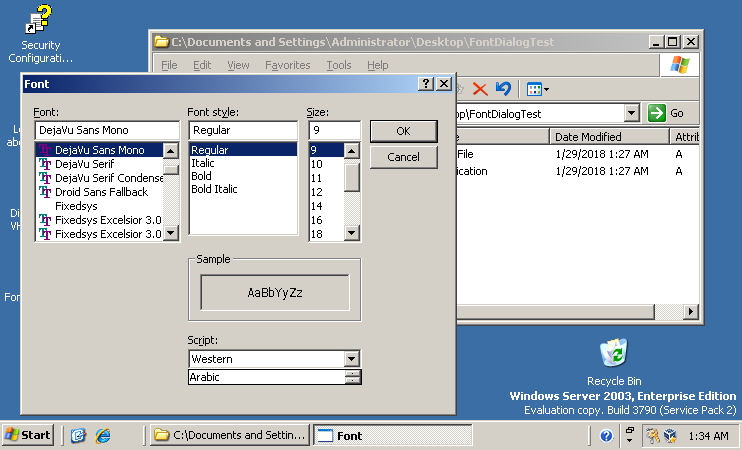Launch Internet Explorer from Quick Launch

point(102,435)
